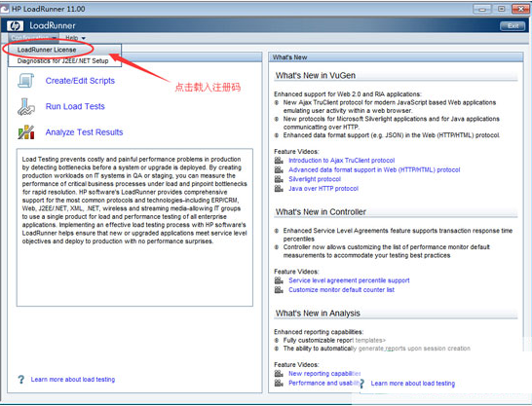Click the Analyze Test Results chart icon
Image resolution: width=532 pixels, height=406 pixels.
(26, 132)
